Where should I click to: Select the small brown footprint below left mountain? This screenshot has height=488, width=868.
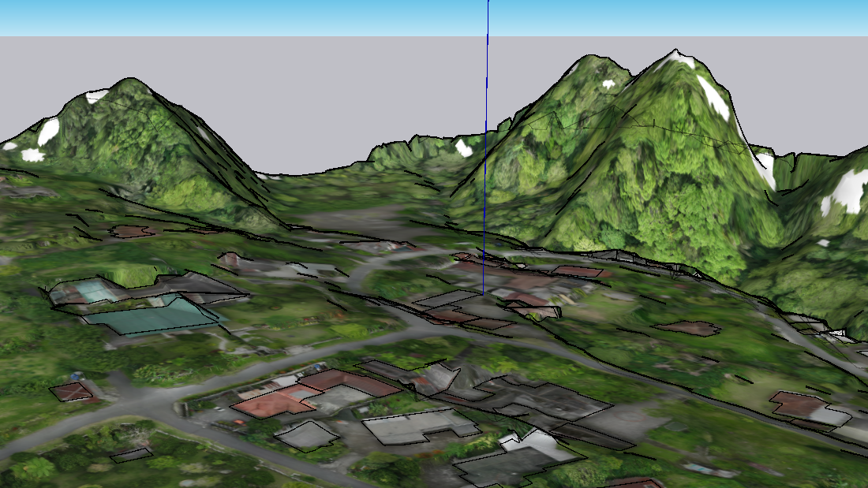pyautogui.click(x=131, y=231)
